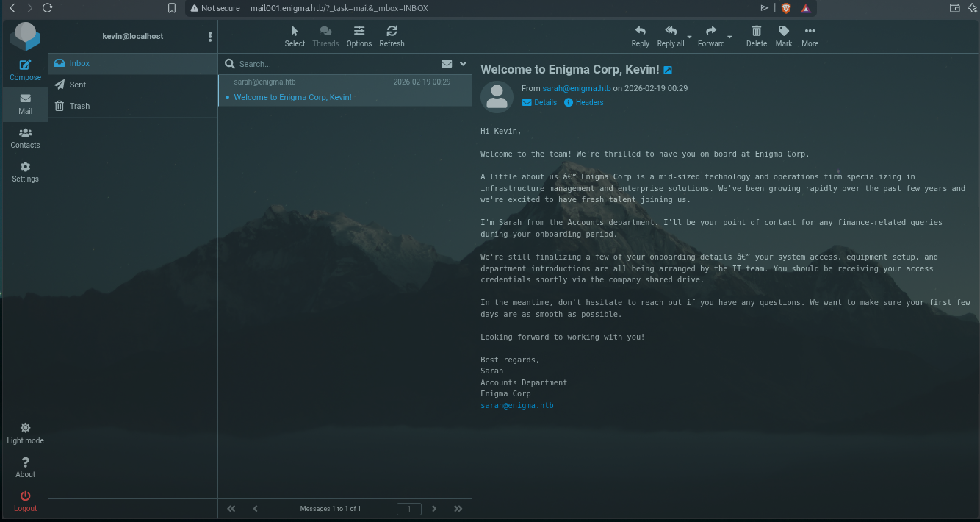Viewport: 980px width, 522px height.
Task: Click sarah@enigma.htb link in signature
Action: (517, 406)
